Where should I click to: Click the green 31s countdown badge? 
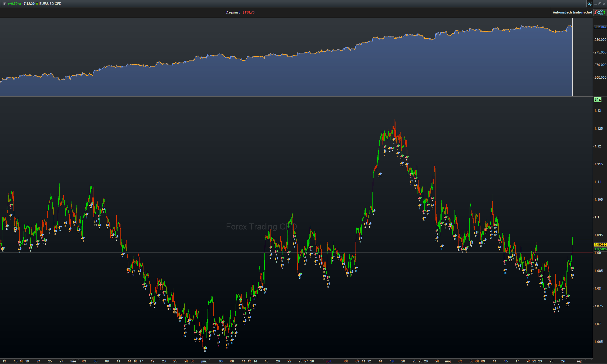[597, 100]
